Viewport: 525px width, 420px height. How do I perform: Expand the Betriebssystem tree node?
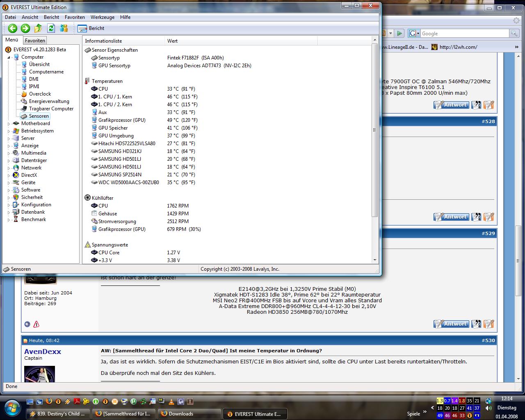(9, 131)
